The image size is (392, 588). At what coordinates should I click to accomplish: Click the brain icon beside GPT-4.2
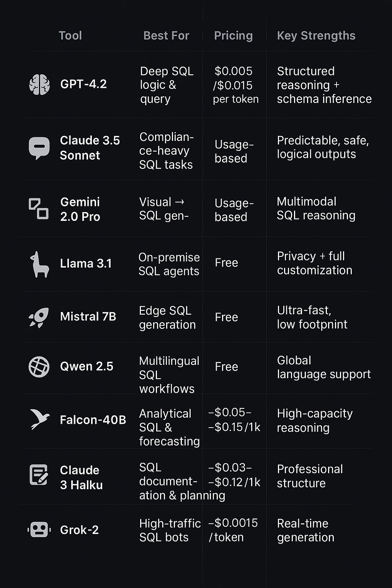39,84
